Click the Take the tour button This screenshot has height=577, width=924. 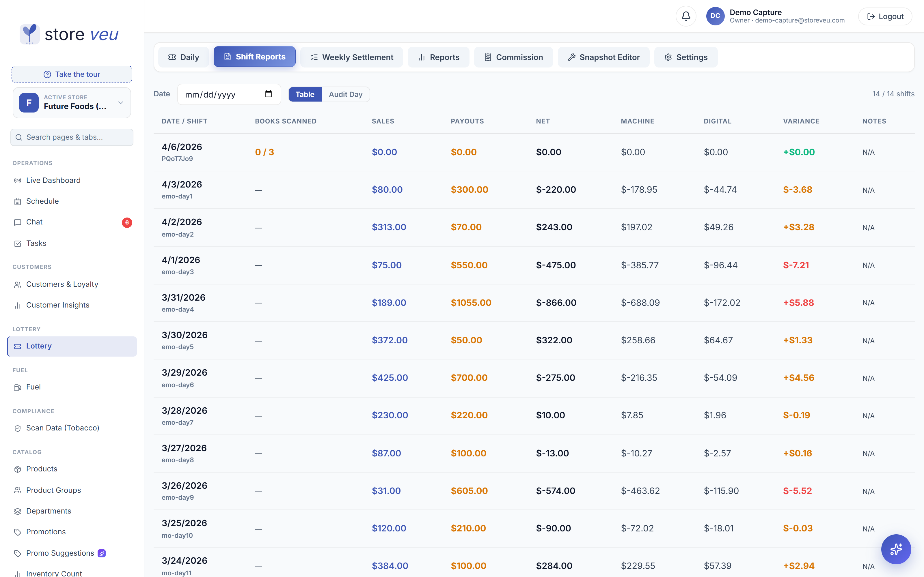pyautogui.click(x=72, y=74)
